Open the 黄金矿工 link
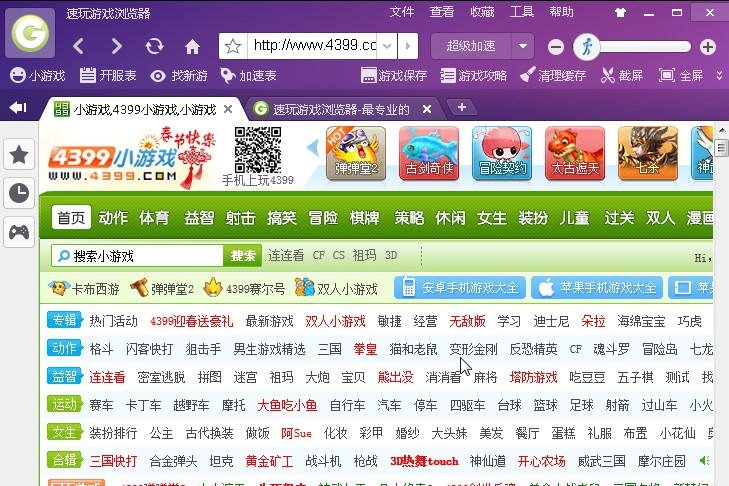This screenshot has height=486, width=729. (269, 461)
